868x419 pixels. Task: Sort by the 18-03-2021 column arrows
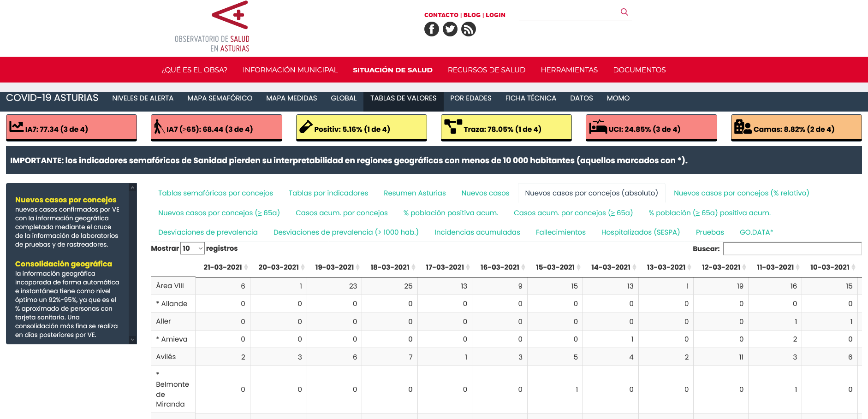click(x=414, y=267)
